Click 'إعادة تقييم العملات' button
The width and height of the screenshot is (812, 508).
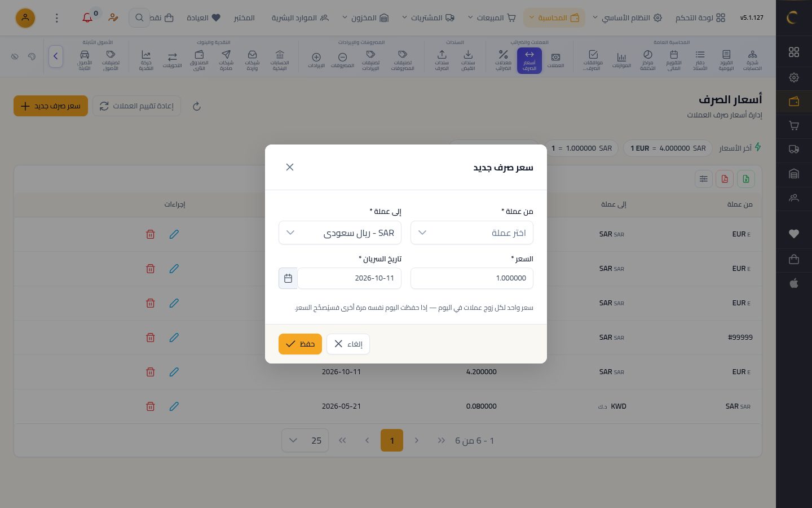click(x=136, y=106)
